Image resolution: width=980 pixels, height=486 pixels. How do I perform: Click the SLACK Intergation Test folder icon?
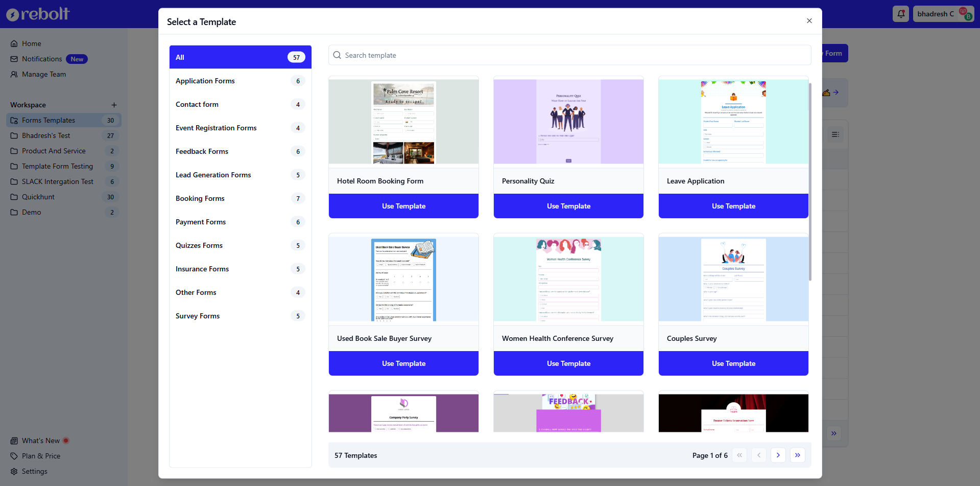14,182
